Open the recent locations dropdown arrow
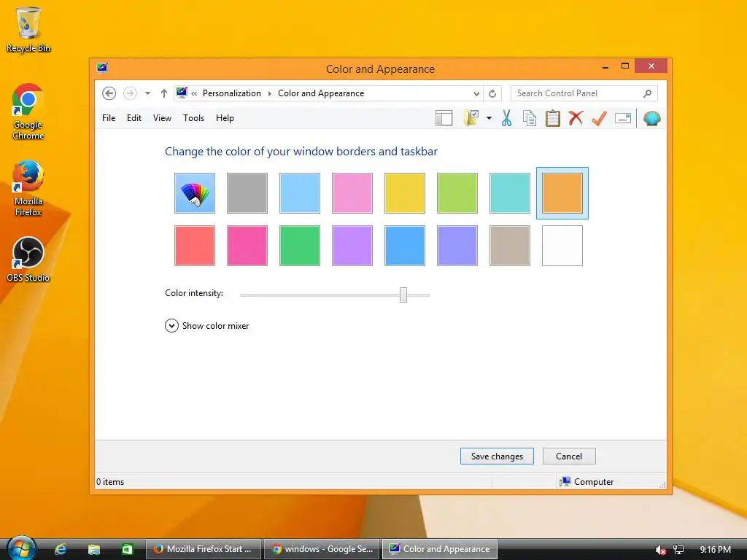747x560 pixels. (147, 93)
